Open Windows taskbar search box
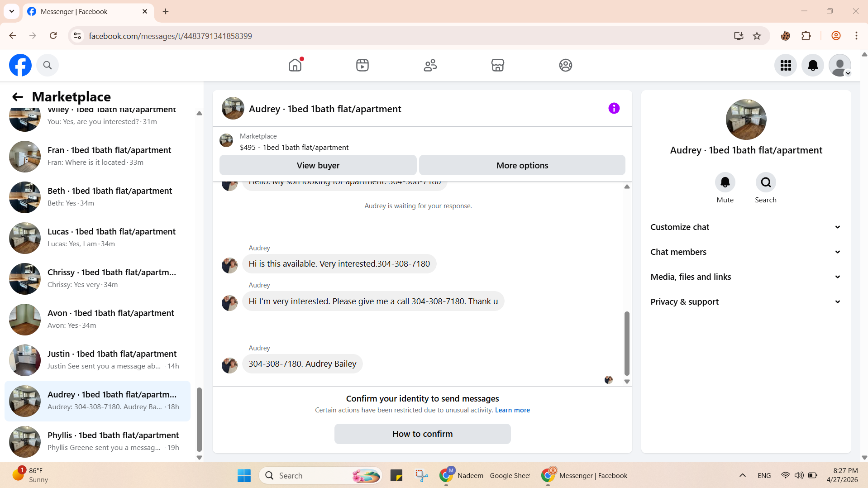This screenshot has height=488, width=868. 321,475
